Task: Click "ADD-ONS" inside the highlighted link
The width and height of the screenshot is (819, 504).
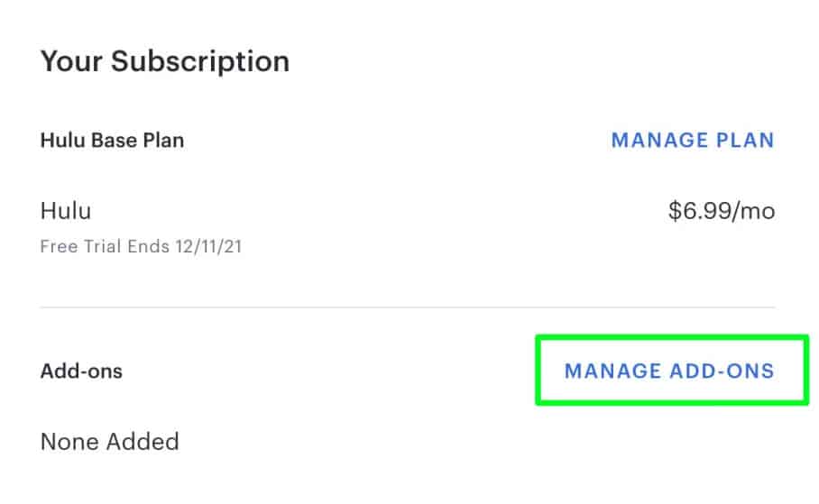Action: click(x=722, y=371)
